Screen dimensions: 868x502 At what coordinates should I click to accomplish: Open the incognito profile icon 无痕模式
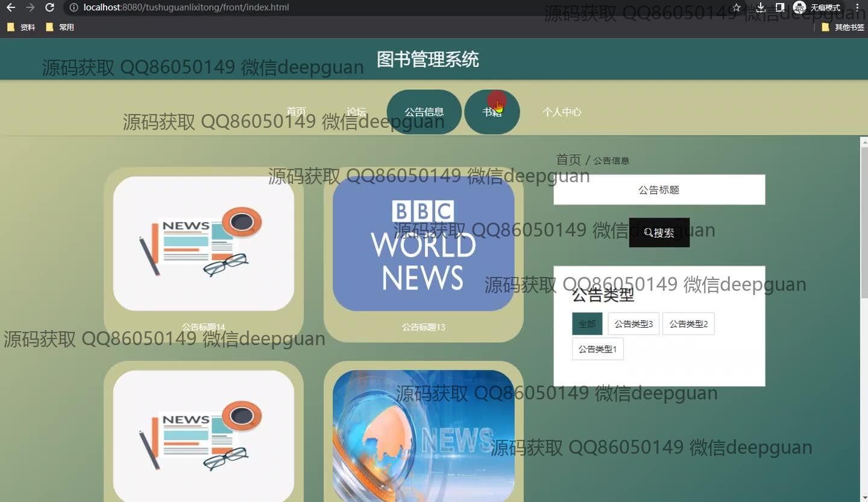pyautogui.click(x=817, y=8)
